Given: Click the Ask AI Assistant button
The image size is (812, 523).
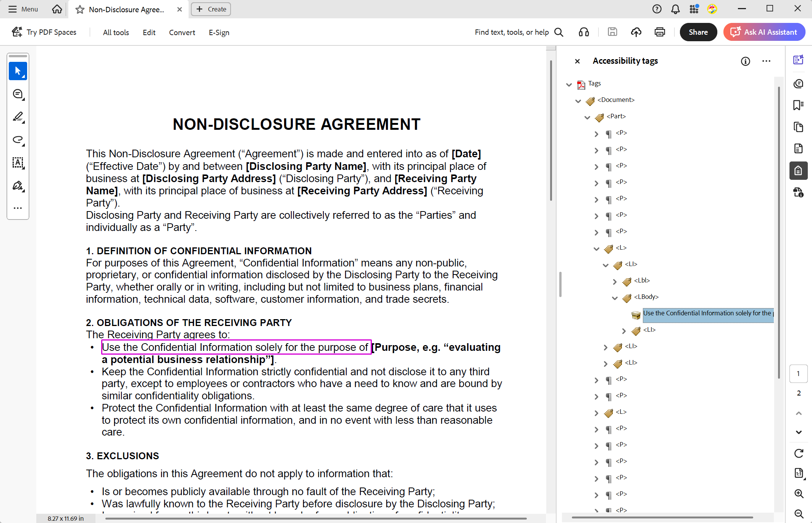Looking at the screenshot, I should pos(764,32).
